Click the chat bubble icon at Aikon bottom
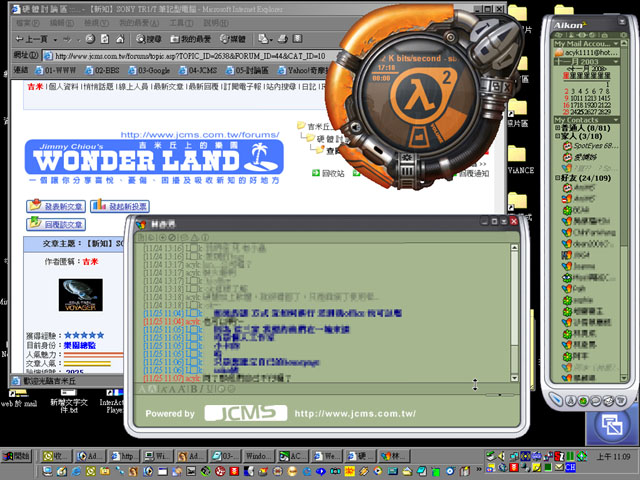The width and height of the screenshot is (640, 480). pyautogui.click(x=596, y=401)
